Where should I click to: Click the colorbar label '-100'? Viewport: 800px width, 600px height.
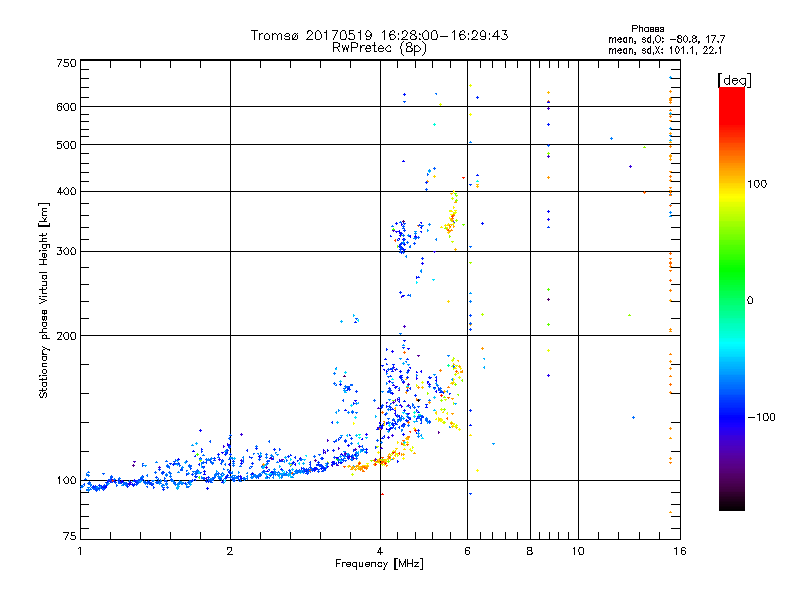[x=761, y=417]
